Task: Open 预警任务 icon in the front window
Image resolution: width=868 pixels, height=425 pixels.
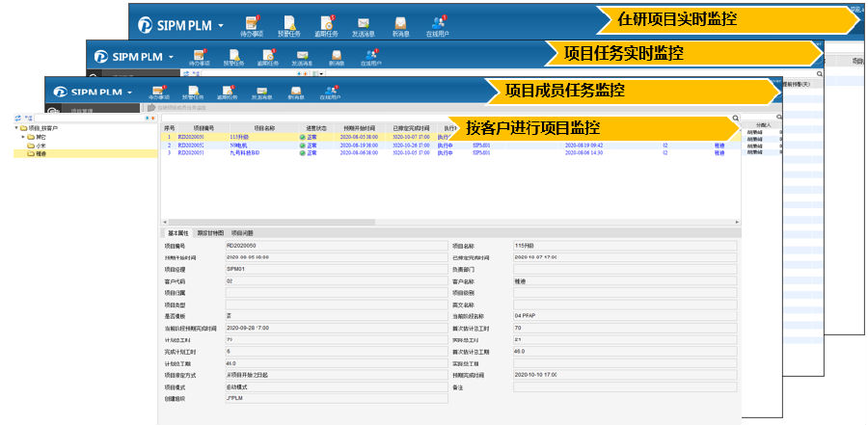Action: tap(193, 91)
